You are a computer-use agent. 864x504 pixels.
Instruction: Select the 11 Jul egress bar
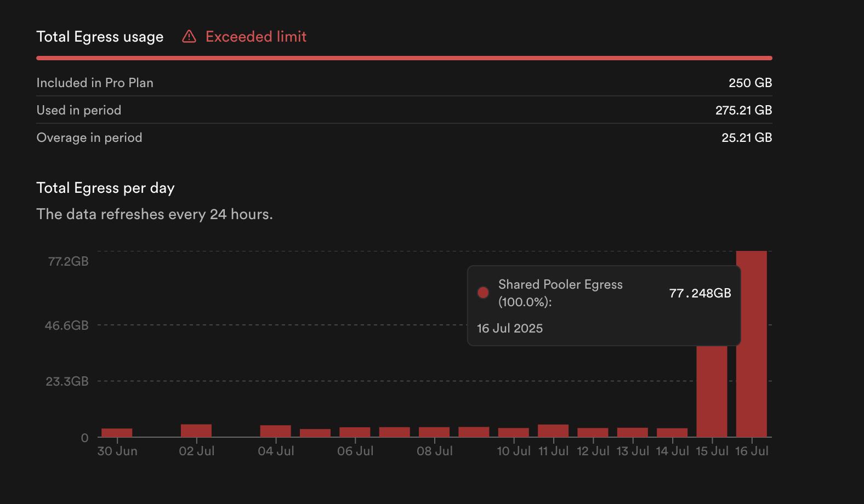coord(553,431)
